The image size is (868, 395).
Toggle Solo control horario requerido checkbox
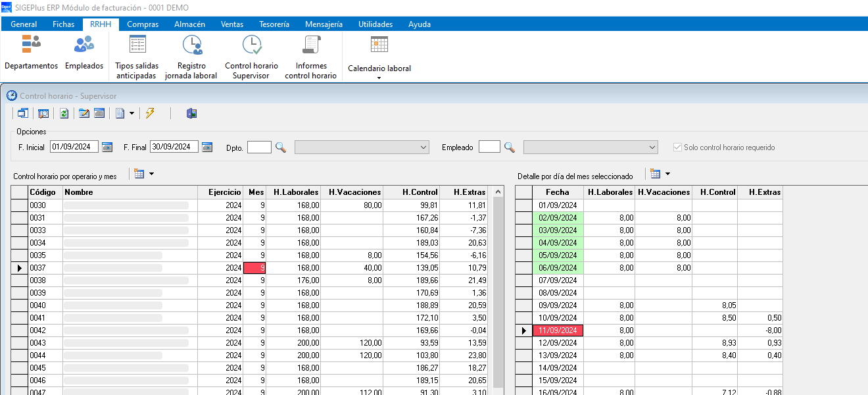[678, 147]
